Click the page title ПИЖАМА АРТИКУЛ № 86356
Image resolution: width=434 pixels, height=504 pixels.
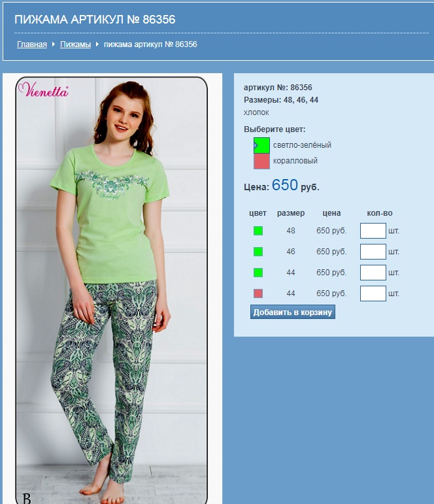95,20
